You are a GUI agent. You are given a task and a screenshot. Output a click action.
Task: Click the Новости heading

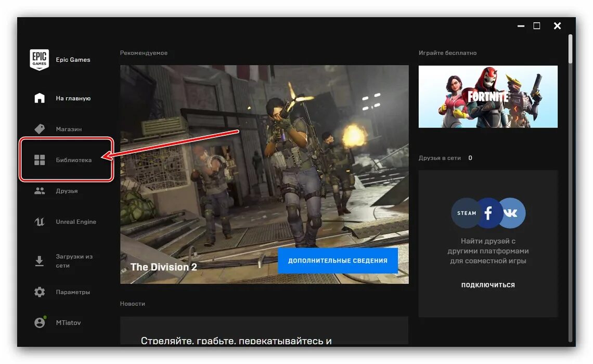tap(132, 304)
